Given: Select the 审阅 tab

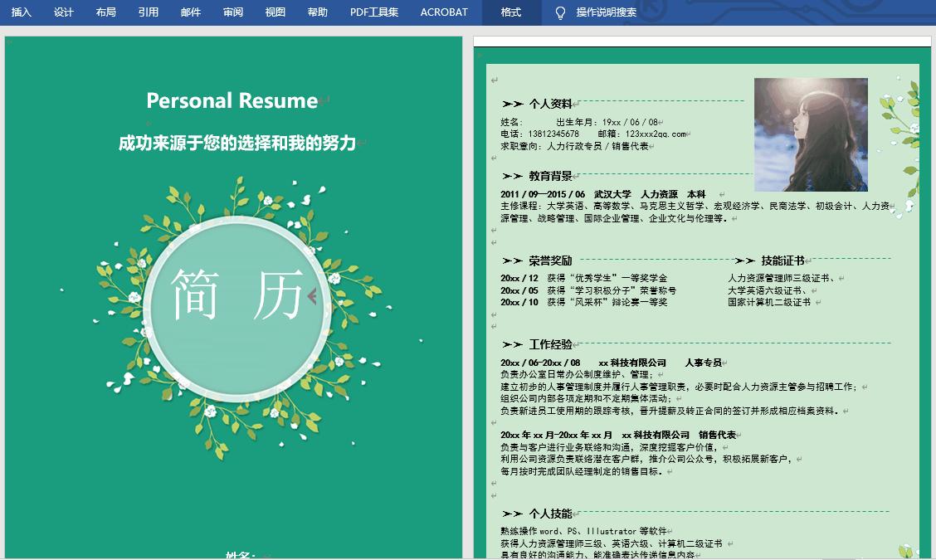Looking at the screenshot, I should [x=232, y=12].
